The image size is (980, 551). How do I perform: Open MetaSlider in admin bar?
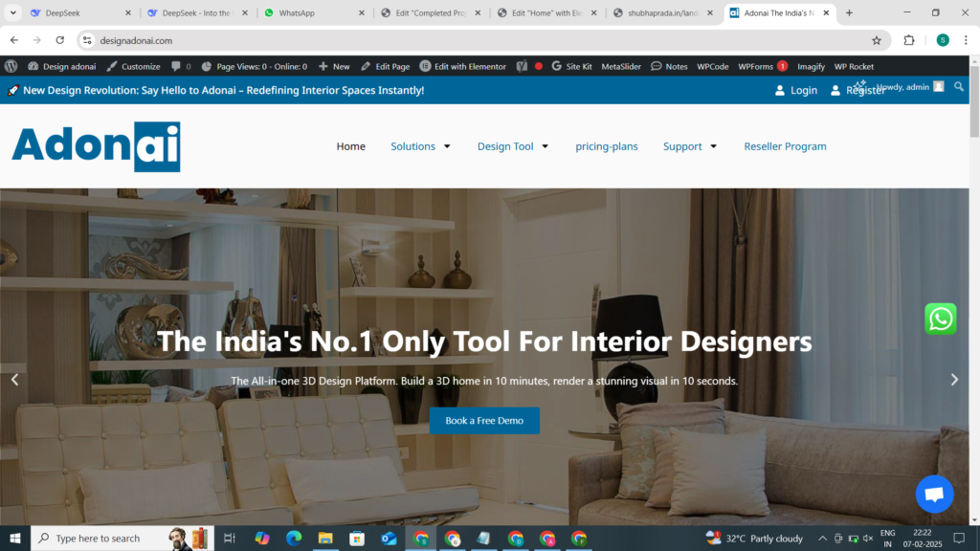(x=621, y=66)
